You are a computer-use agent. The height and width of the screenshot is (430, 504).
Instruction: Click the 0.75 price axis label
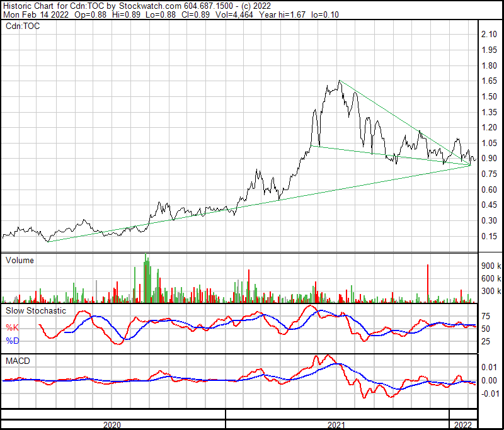tap(489, 174)
